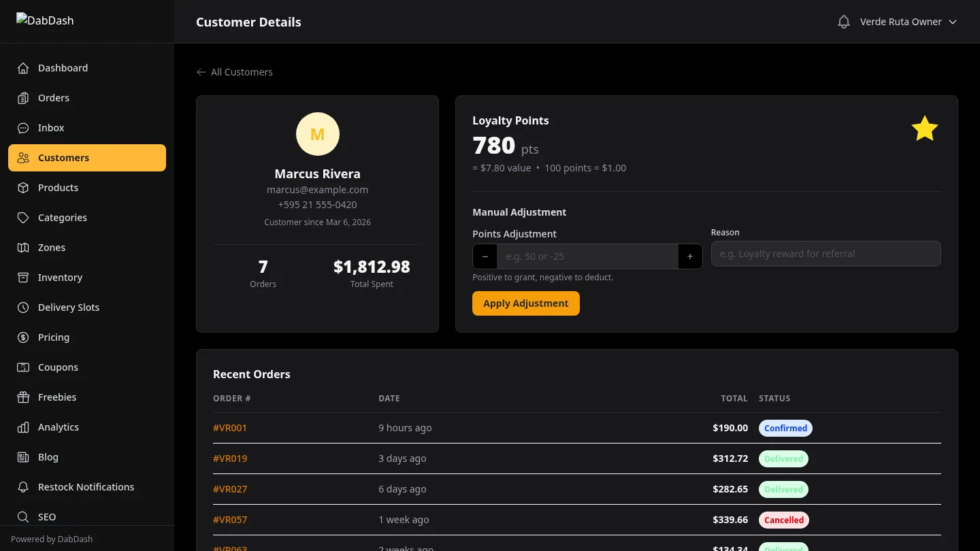
Task: Open order #VR019 from Recent Orders
Action: coord(230,458)
